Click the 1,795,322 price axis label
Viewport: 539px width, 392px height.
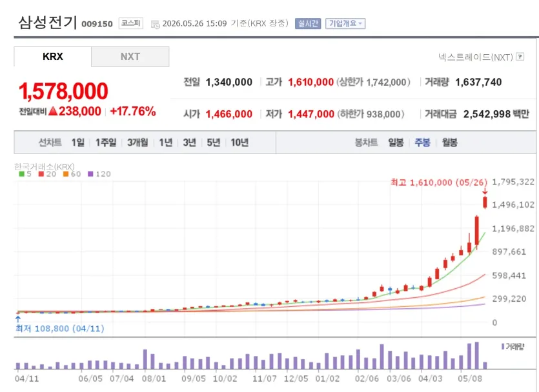513,182
